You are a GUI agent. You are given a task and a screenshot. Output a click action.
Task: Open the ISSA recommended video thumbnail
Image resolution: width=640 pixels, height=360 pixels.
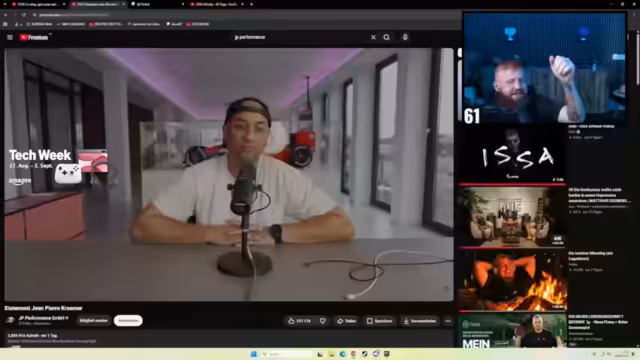(x=512, y=154)
